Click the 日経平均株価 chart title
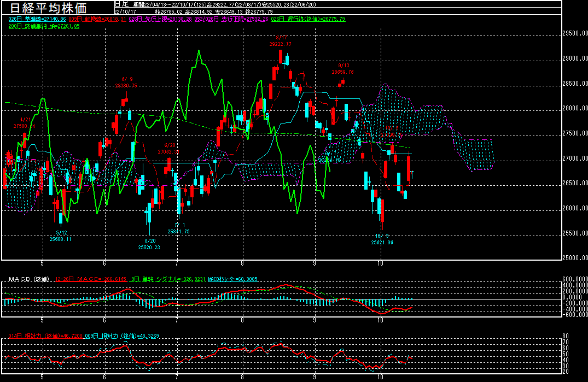The image size is (588, 382). 48,8
